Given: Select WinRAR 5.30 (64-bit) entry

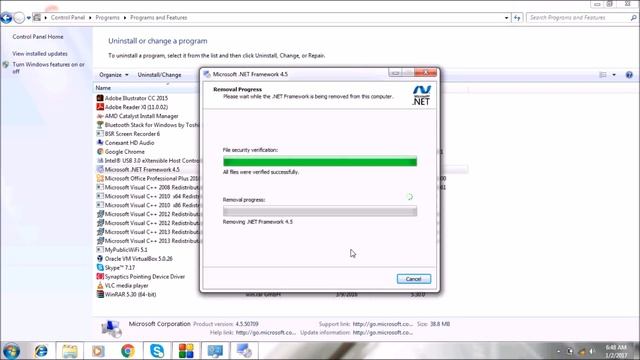Looking at the screenshot, I should [x=130, y=294].
